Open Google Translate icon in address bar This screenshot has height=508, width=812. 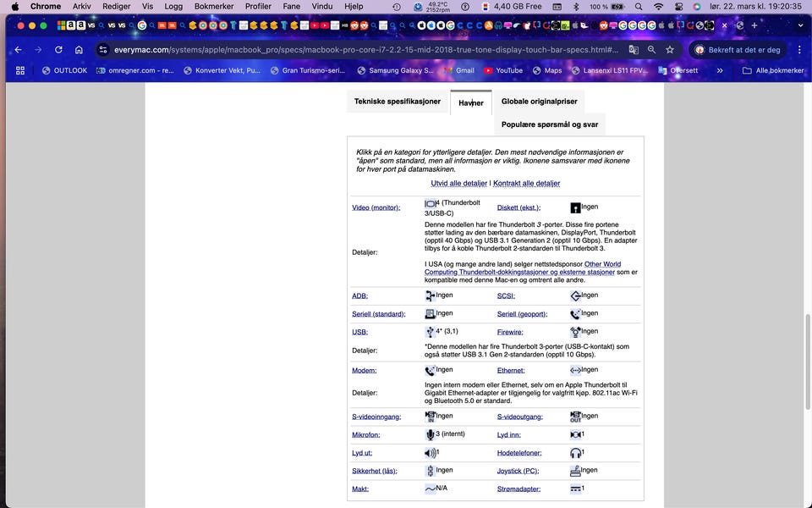pyautogui.click(x=634, y=50)
